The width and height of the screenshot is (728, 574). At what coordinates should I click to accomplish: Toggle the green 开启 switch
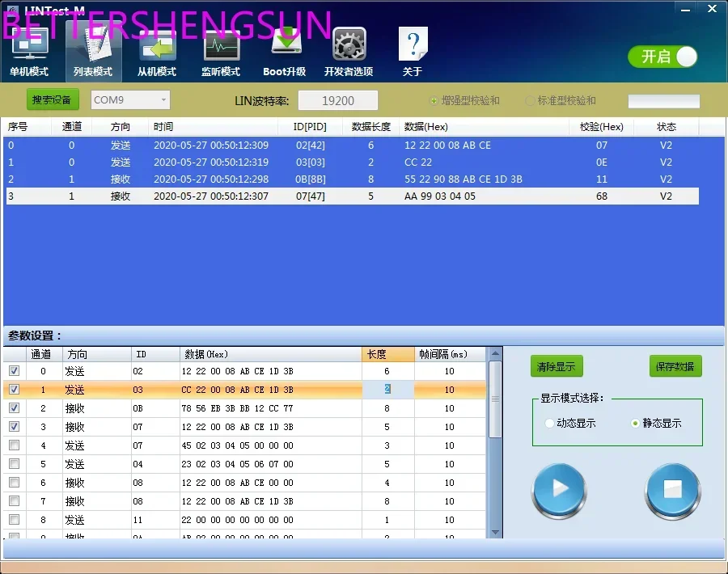(662, 57)
